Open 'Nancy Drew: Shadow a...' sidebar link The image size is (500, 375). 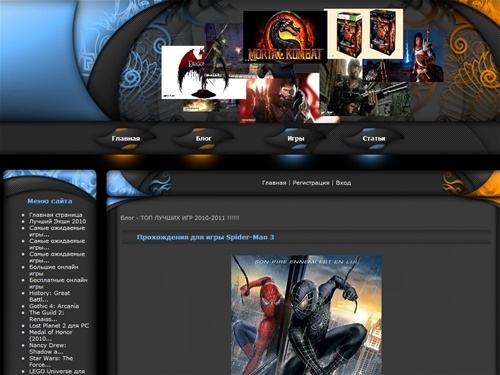[x=48, y=348]
